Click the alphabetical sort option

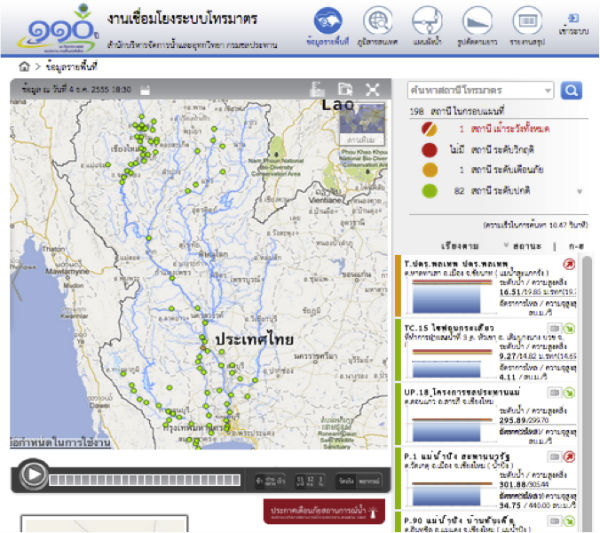click(x=576, y=246)
